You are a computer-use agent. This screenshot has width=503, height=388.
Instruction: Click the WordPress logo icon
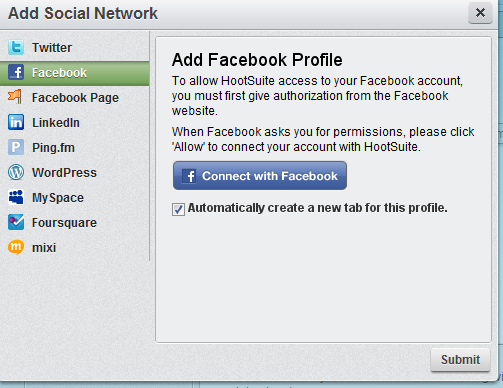(x=16, y=172)
